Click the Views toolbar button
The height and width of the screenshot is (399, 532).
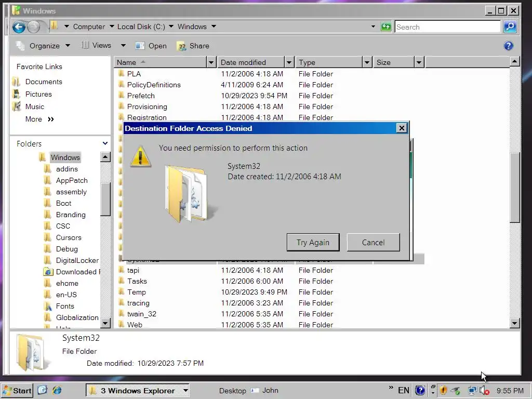(97, 46)
